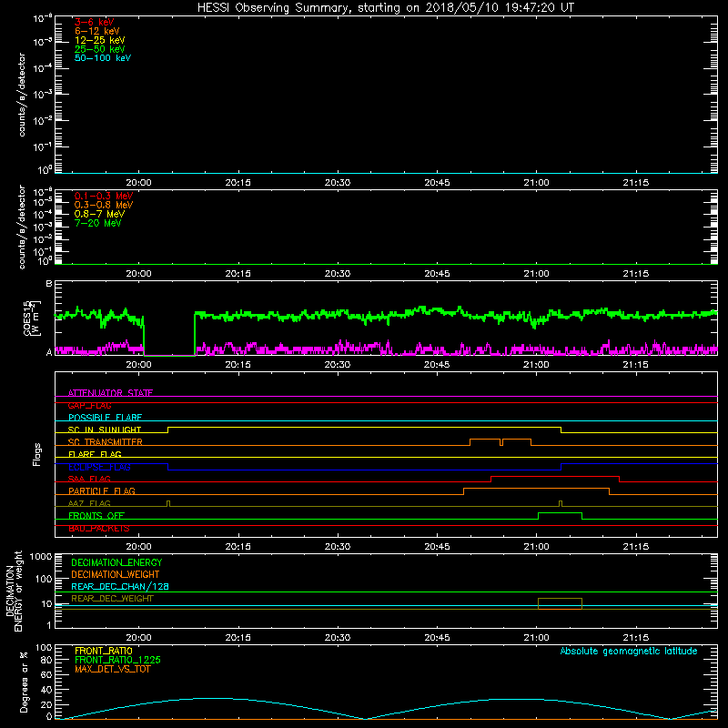Click 20:45 tick under the keV panel
This screenshot has width=728, height=728.
click(437, 183)
